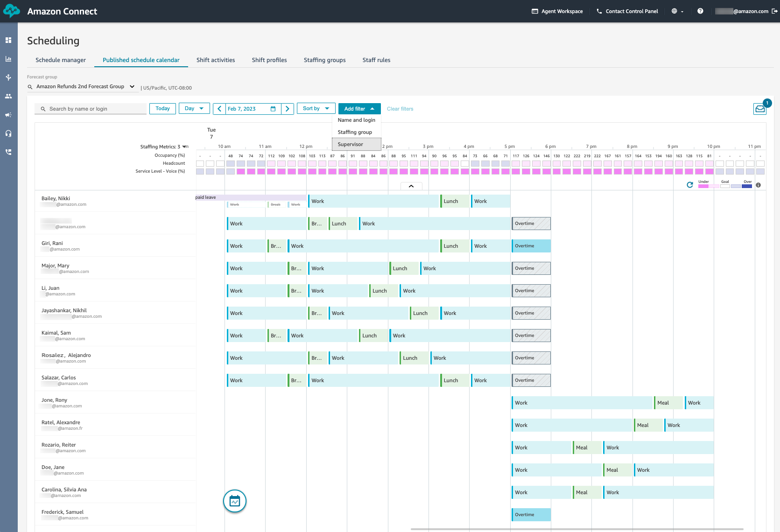
Task: Open the inbox notifications icon with badge
Action: click(x=760, y=109)
